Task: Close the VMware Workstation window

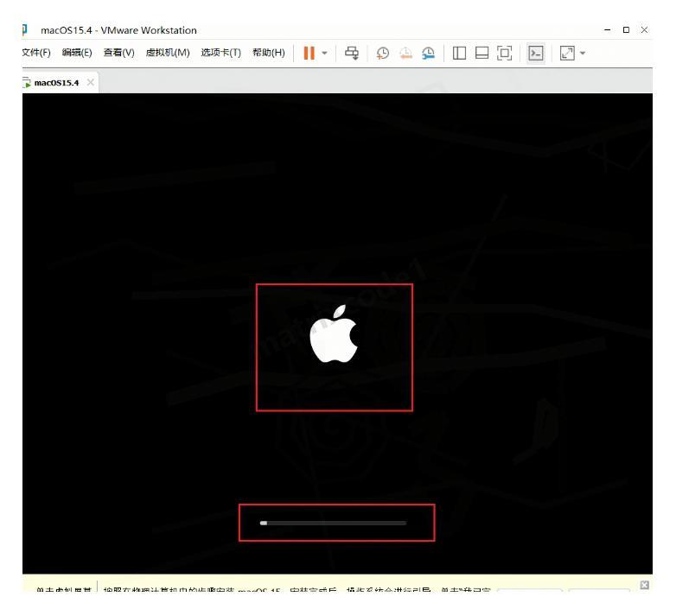Action: click(x=644, y=29)
